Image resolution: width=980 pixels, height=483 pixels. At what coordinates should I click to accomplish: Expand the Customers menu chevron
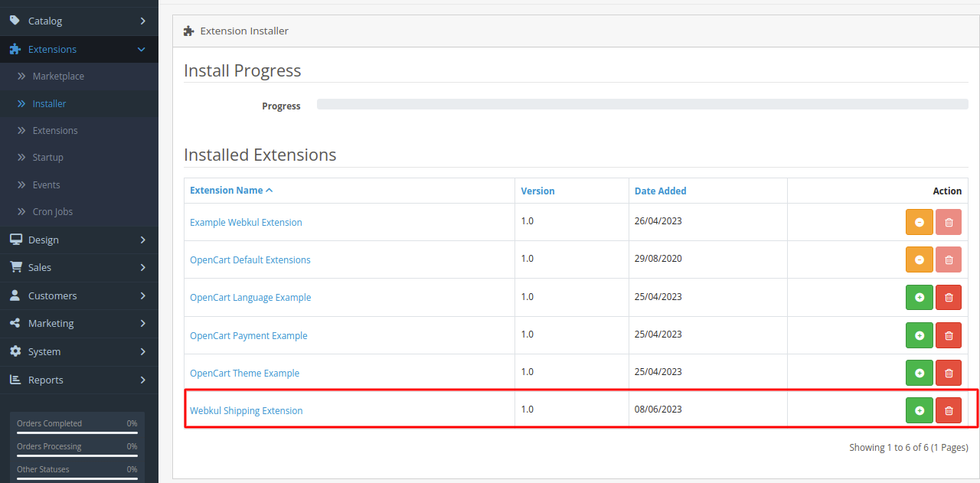tap(142, 295)
